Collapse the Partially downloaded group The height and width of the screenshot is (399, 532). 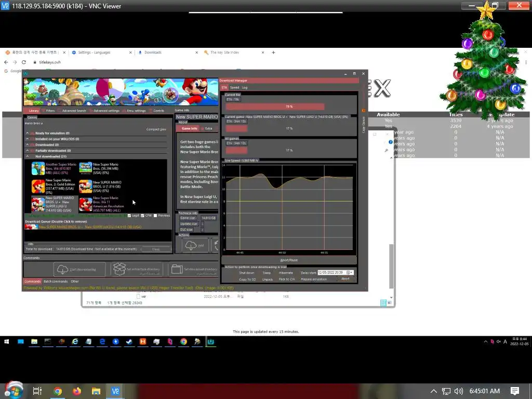[28, 150]
